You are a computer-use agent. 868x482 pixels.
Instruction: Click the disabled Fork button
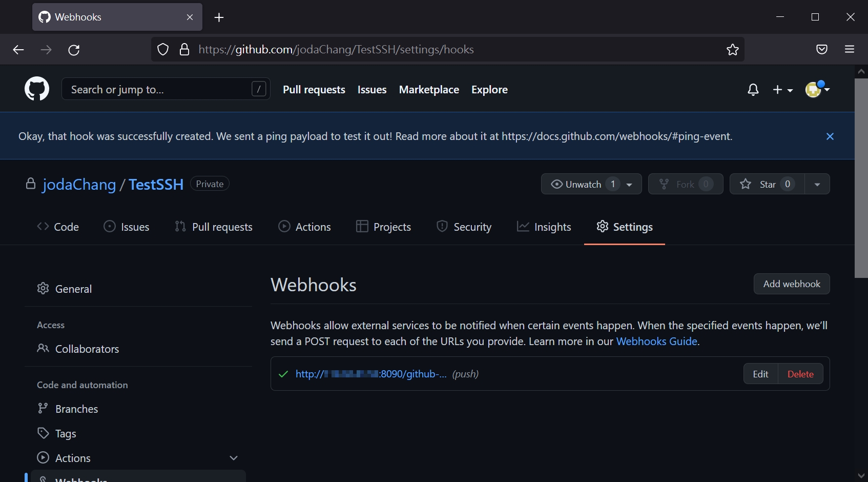tap(686, 184)
